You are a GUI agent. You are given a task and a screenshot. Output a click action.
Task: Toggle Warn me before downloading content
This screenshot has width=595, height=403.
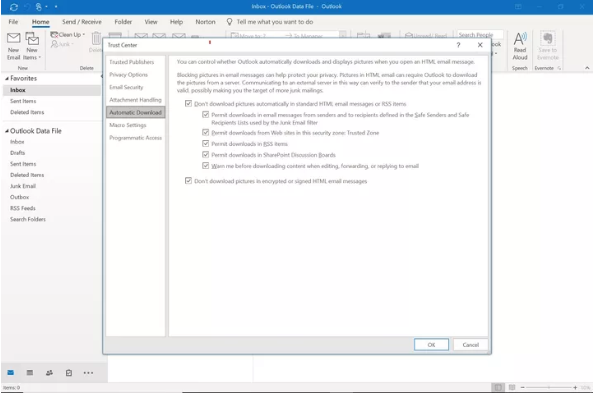click(206, 166)
